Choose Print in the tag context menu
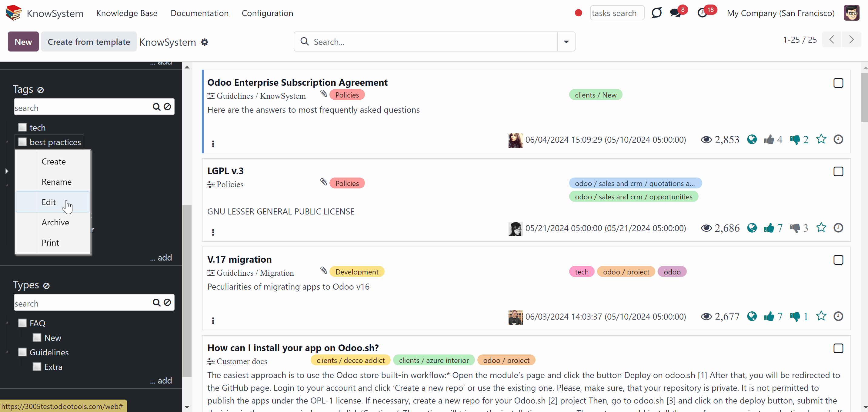The height and width of the screenshot is (412, 868). pos(53,242)
